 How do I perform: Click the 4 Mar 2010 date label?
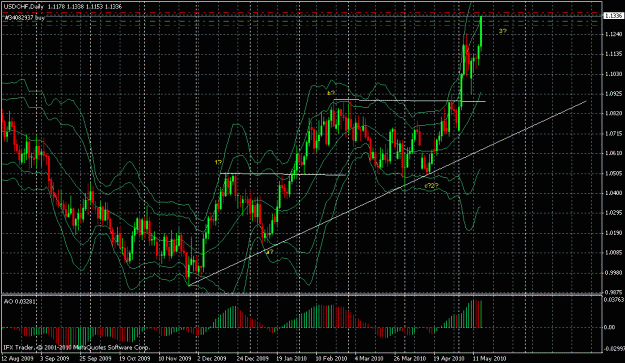coord(369,358)
